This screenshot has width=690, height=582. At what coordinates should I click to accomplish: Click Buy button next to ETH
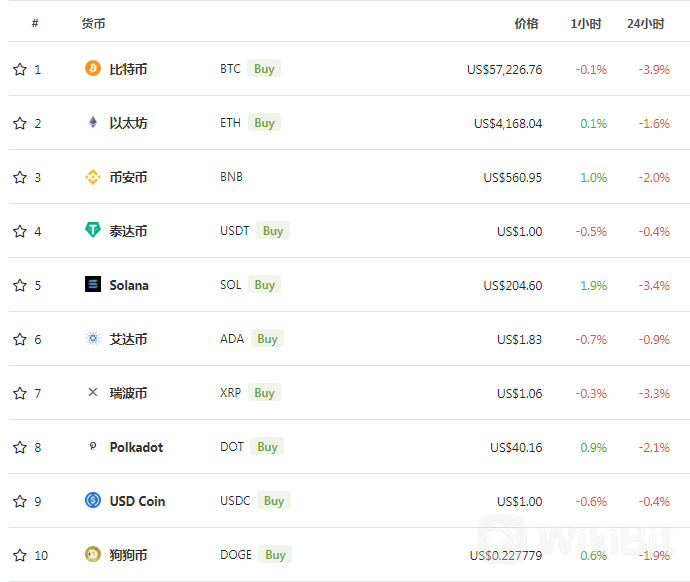(264, 123)
